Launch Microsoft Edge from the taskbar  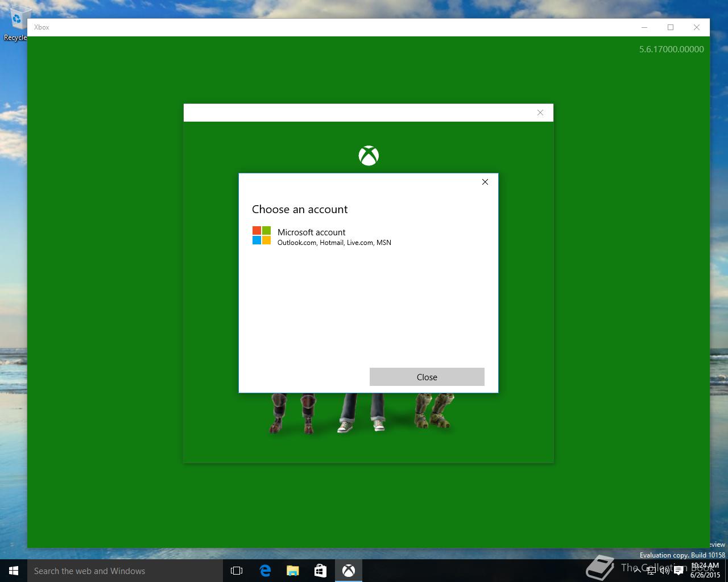pyautogui.click(x=265, y=571)
